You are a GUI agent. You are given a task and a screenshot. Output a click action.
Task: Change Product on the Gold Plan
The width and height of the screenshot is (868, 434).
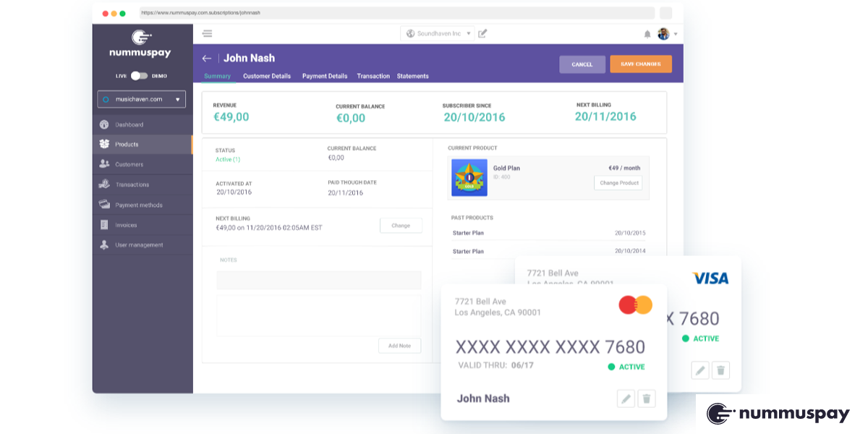[x=619, y=183]
